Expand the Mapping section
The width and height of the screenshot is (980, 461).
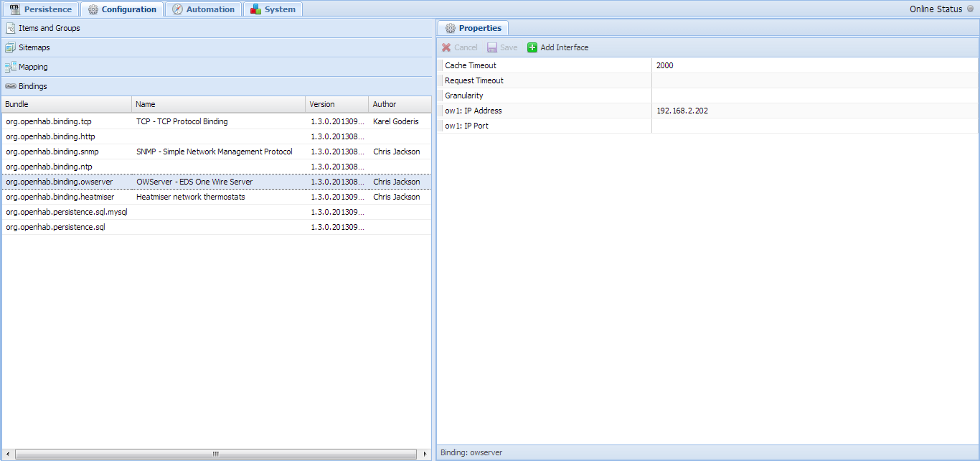point(216,67)
